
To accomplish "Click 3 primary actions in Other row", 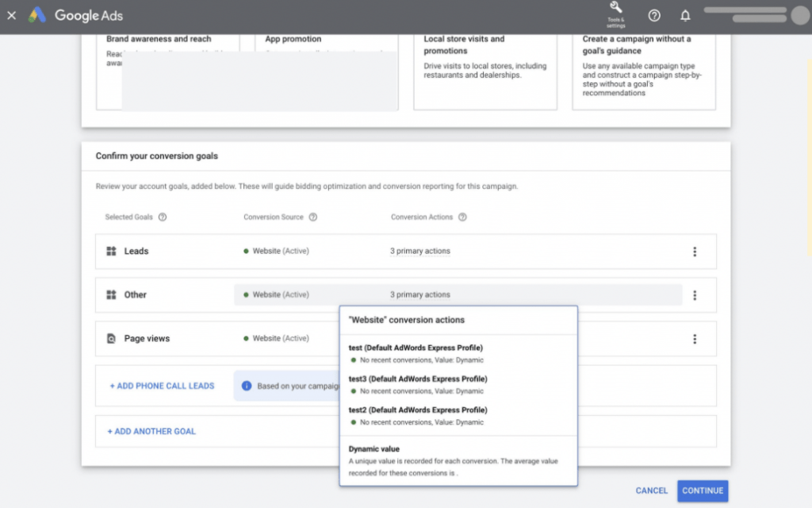I will (420, 294).
